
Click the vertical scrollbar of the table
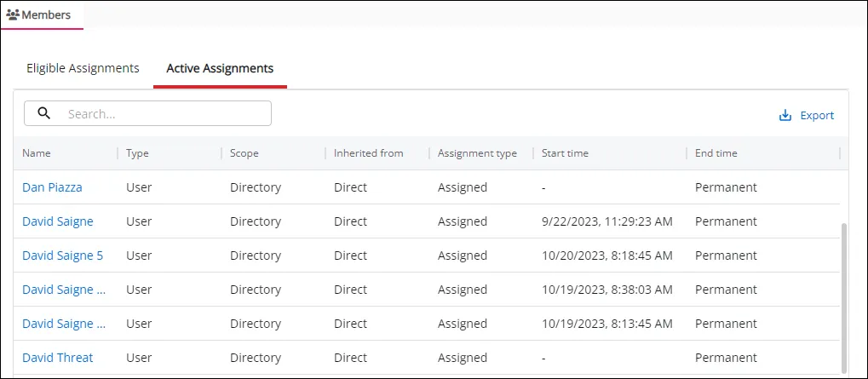click(843, 297)
